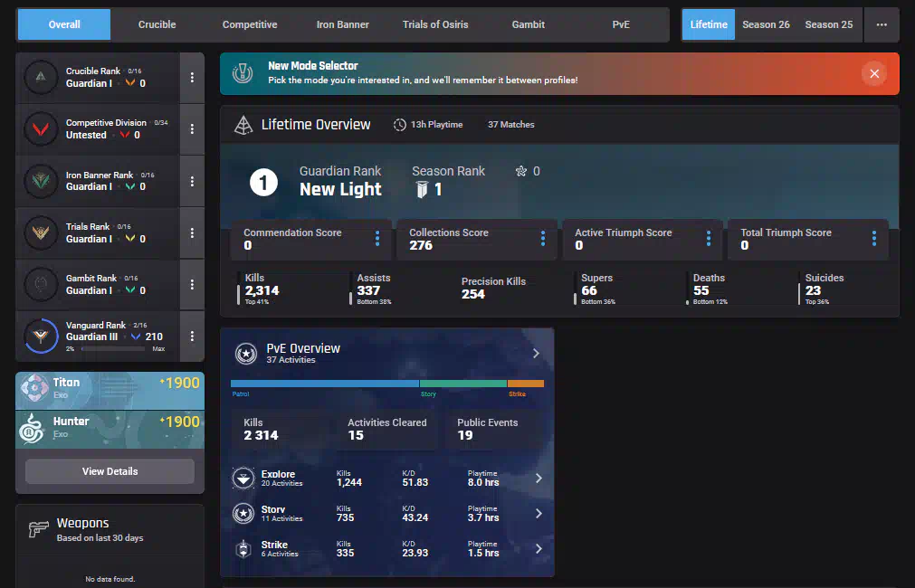Click the Activities Cleared 15 tile
The width and height of the screenshot is (915, 588).
point(387,430)
